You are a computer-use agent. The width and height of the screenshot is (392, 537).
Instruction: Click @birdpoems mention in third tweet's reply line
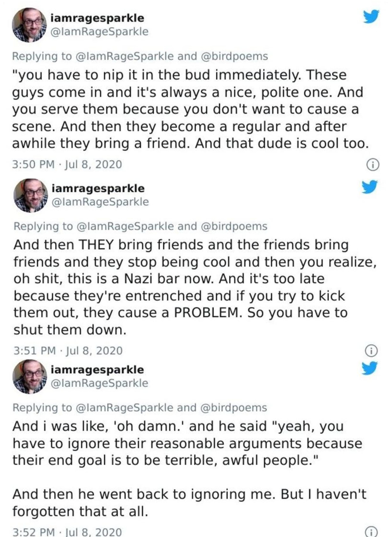pyautogui.click(x=234, y=408)
